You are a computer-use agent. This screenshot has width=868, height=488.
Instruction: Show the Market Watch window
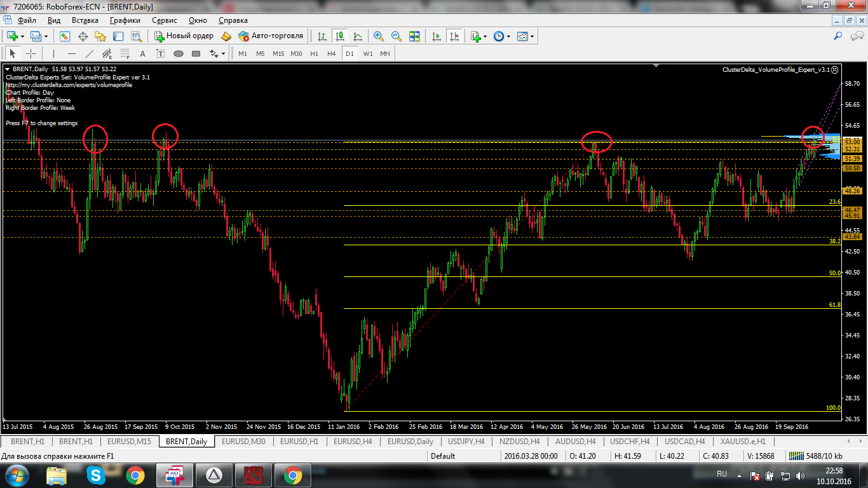point(65,36)
